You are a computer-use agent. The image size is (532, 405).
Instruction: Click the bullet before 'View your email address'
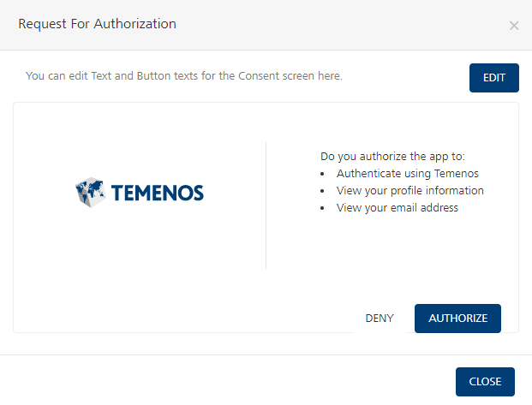click(x=322, y=208)
